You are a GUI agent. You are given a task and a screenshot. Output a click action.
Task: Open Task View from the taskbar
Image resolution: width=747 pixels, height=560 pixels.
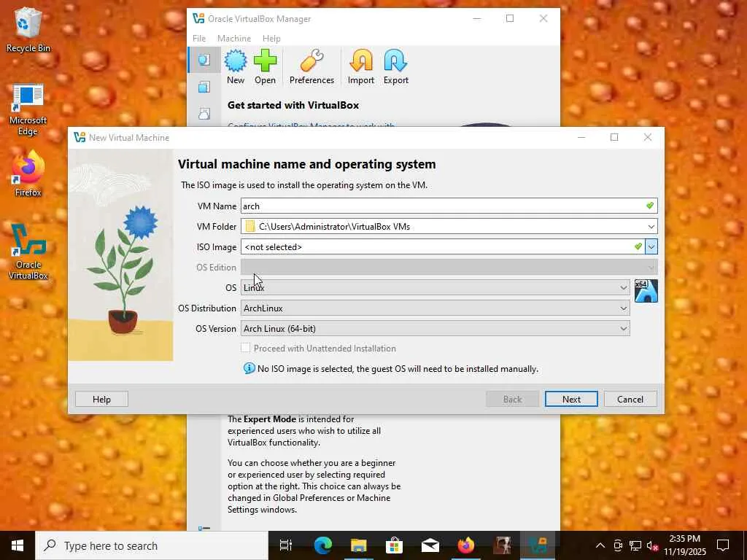[x=285, y=545]
